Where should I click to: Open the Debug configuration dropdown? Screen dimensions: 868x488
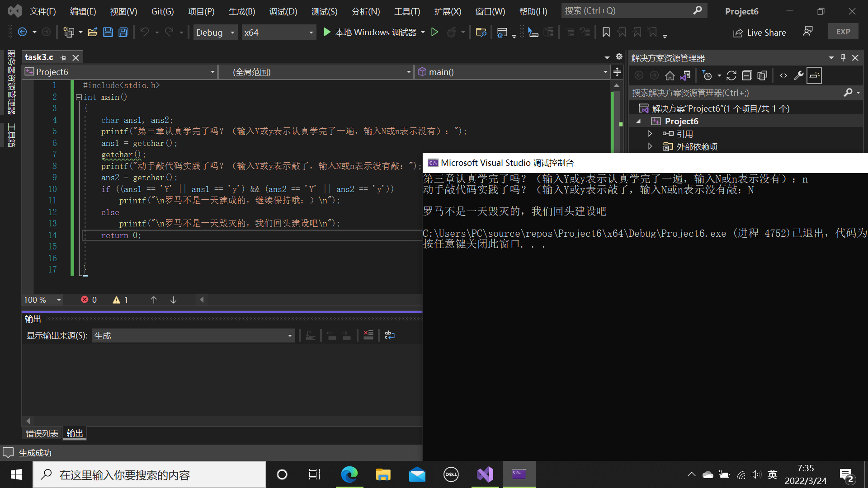215,33
